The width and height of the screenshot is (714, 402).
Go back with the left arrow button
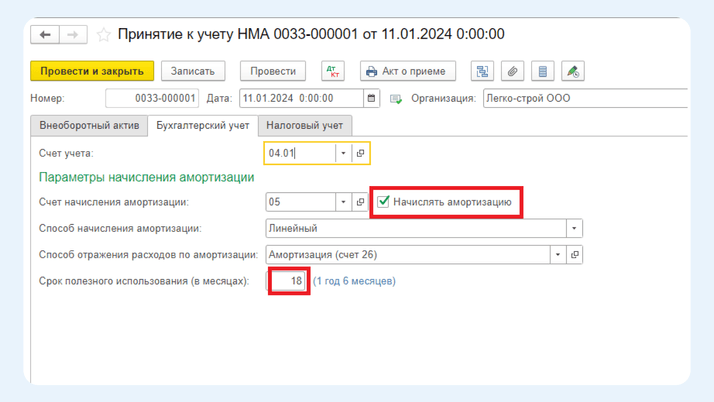(45, 35)
